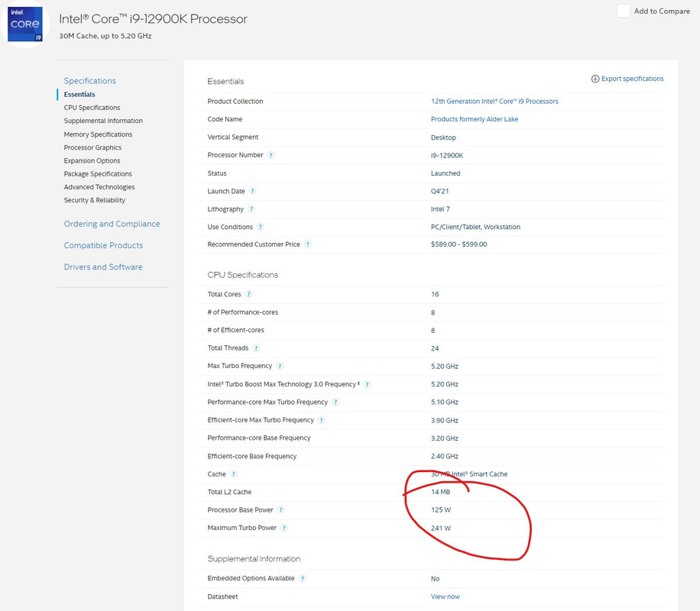Jump to Package Specifications in sidebar
700x611 pixels.
[x=98, y=173]
